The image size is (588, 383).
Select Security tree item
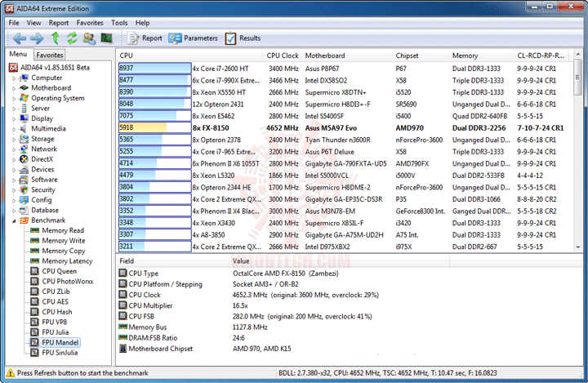(43, 189)
